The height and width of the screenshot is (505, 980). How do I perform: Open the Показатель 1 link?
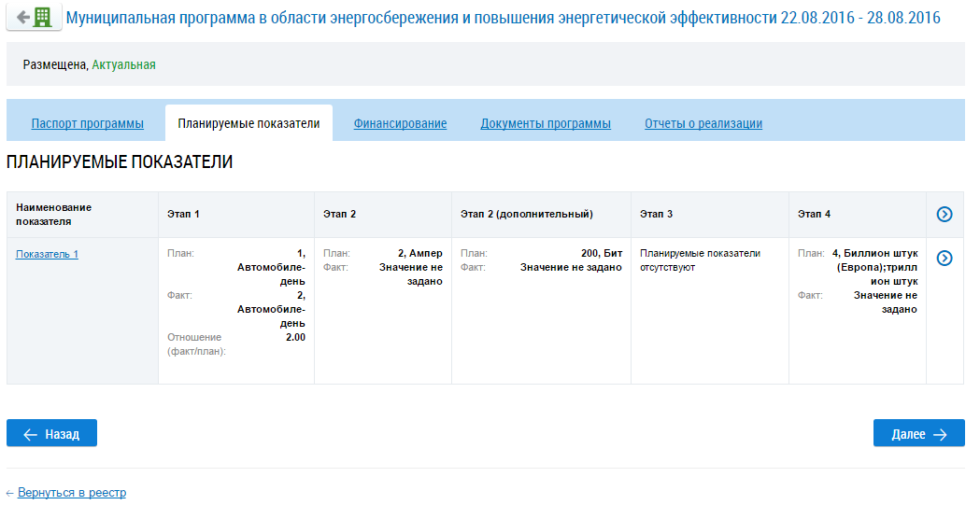47,254
